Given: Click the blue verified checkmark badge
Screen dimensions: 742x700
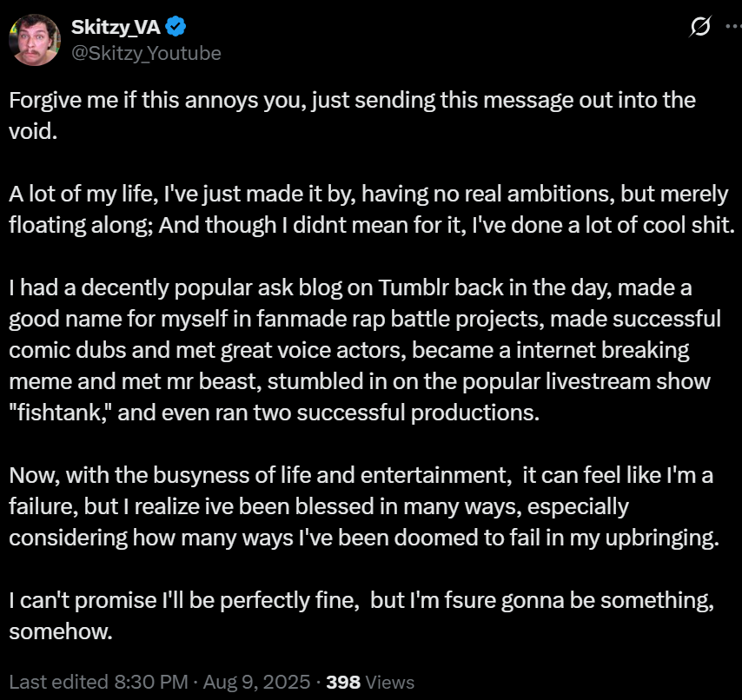Looking at the screenshot, I should [176, 26].
